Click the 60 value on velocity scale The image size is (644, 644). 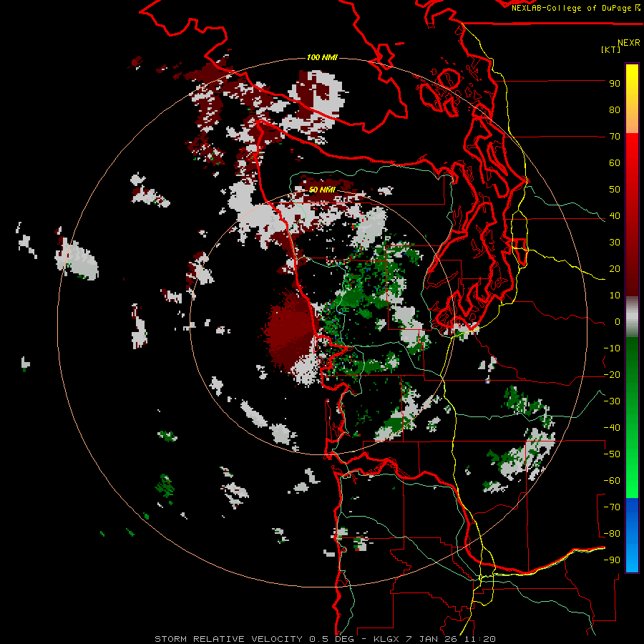[x=615, y=162]
